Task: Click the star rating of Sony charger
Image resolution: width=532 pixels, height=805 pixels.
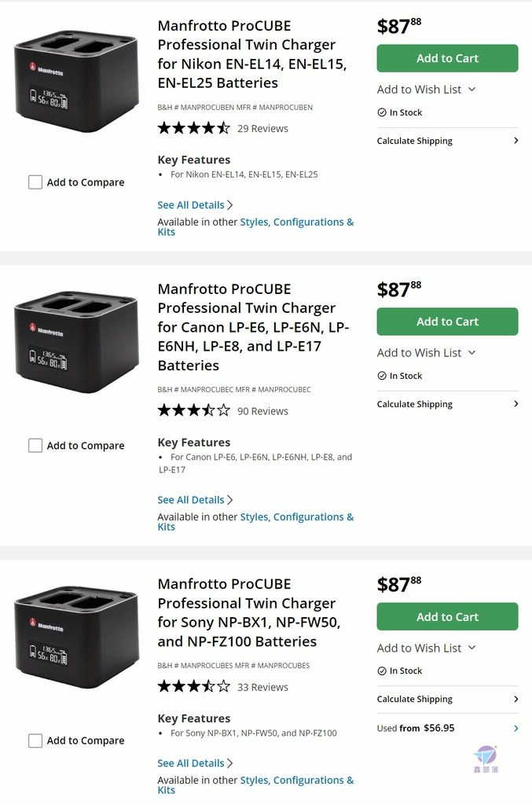Action: point(194,686)
